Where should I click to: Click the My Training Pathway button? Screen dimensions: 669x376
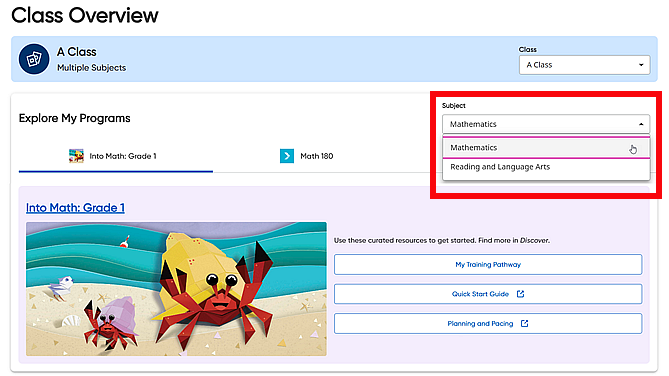coord(488,265)
